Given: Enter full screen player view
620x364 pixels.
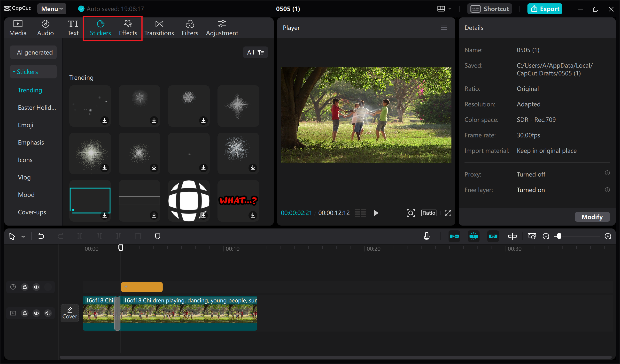Looking at the screenshot, I should (x=448, y=213).
